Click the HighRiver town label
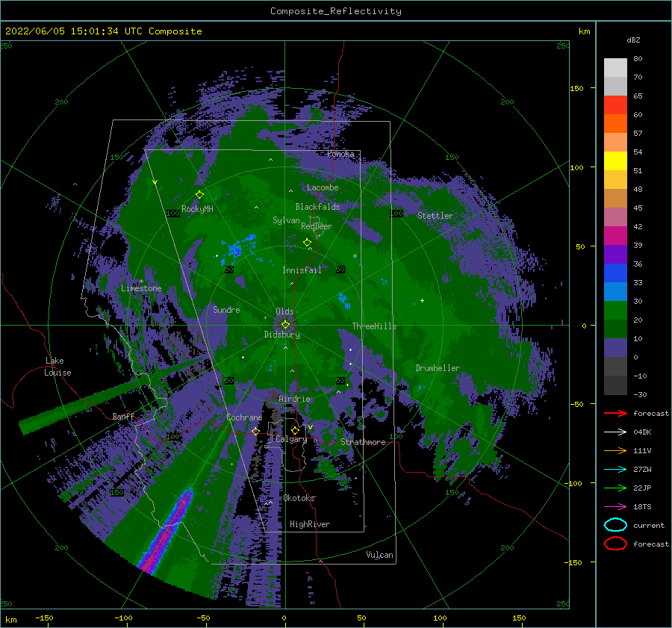 [x=310, y=524]
